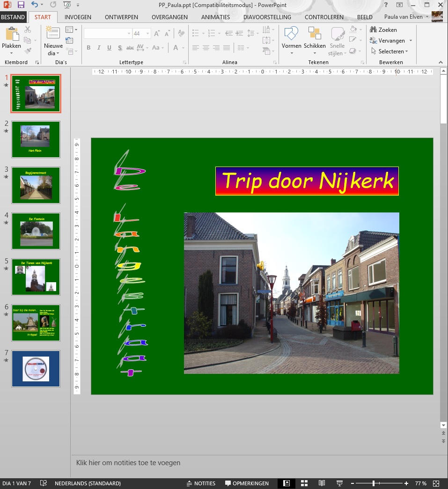Select slide 5 thumbnail De Toren van Nijkerk
This screenshot has height=489, width=448.
36,277
